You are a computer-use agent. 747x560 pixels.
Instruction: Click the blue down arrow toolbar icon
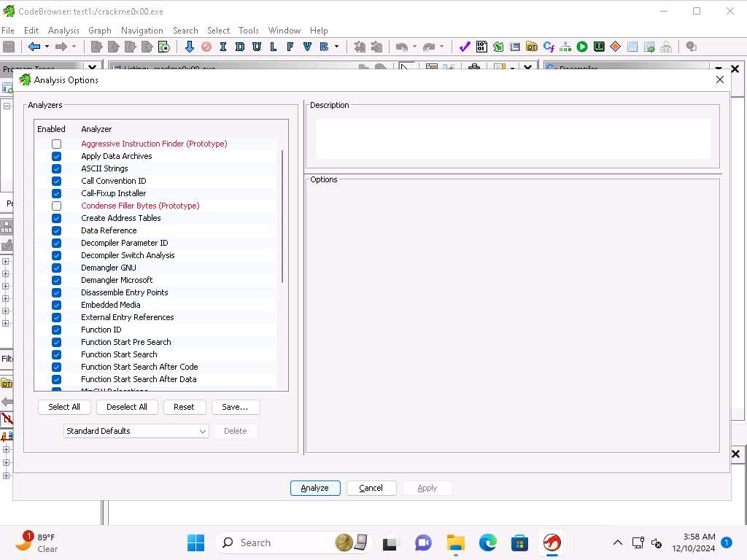click(190, 47)
